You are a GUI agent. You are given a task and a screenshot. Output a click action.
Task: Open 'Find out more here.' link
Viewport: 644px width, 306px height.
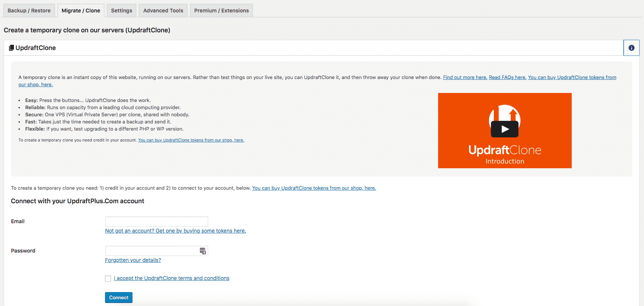coord(465,77)
